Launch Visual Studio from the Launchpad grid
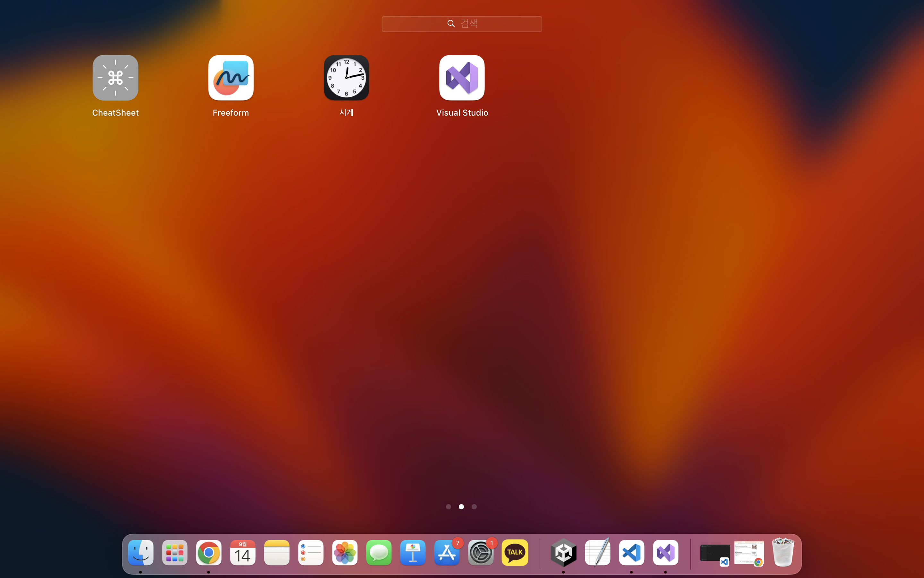Screen dimensions: 924x578 click(462, 78)
